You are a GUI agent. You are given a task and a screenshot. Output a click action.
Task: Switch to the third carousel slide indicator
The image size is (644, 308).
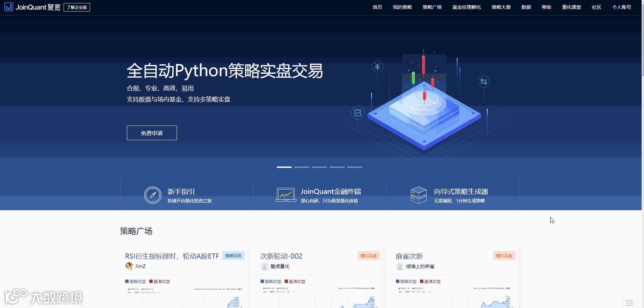319,167
